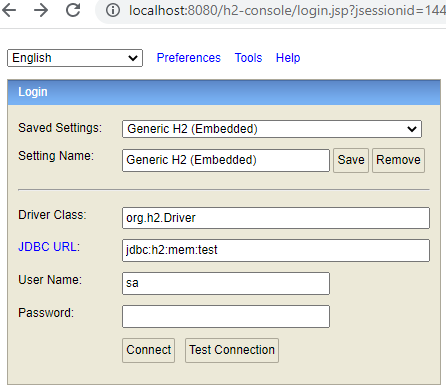Open the Help link

(288, 58)
